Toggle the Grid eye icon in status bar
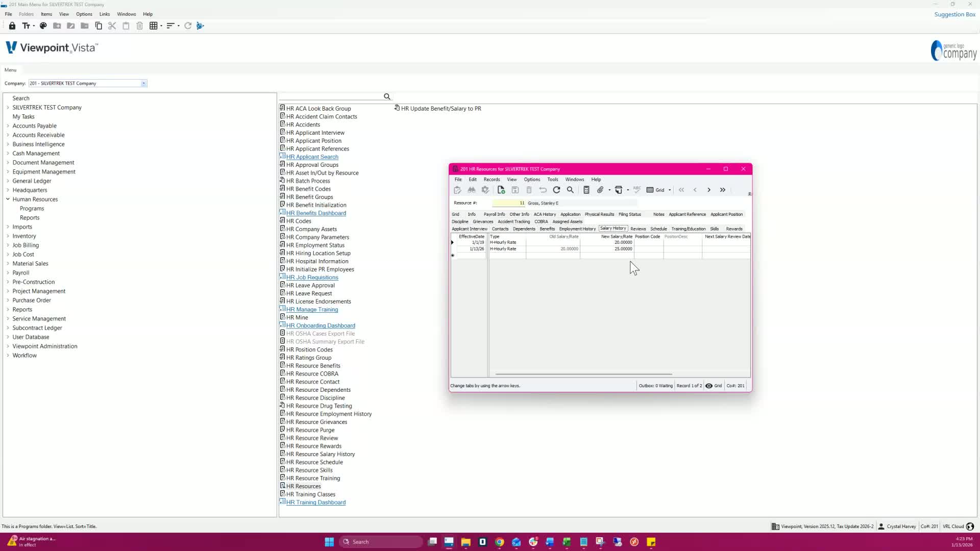 pos(709,386)
